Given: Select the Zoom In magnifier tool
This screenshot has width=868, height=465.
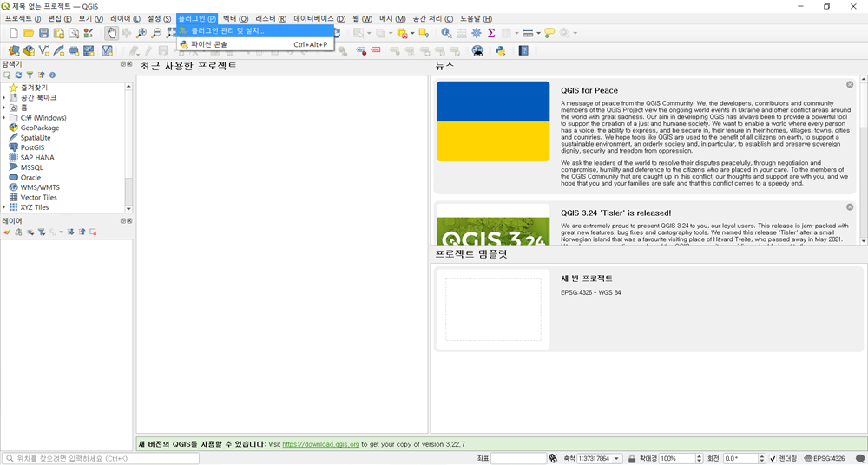Looking at the screenshot, I should pyautogui.click(x=141, y=33).
